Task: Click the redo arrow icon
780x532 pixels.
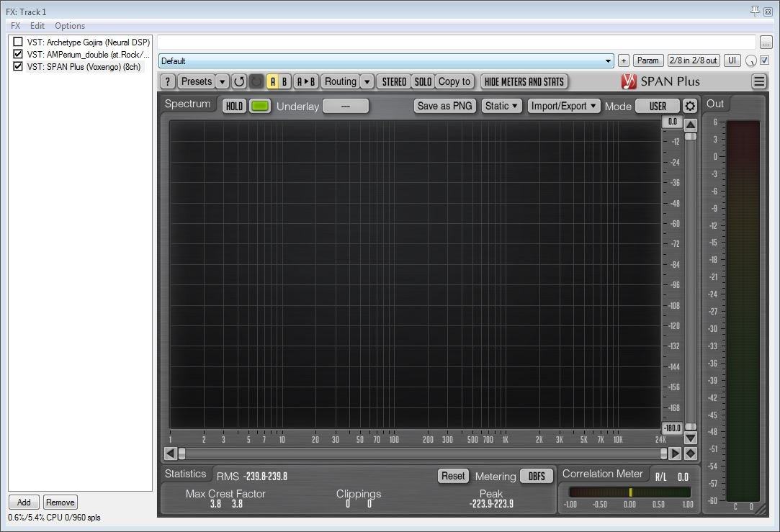Action: pos(256,81)
